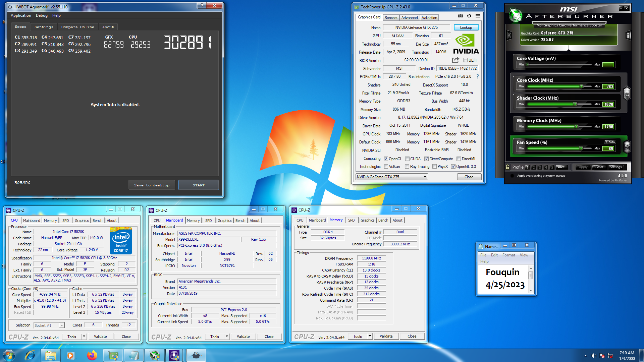644x362 pixels.
Task: Toggle apply overclocking at system startup
Action: (512, 176)
